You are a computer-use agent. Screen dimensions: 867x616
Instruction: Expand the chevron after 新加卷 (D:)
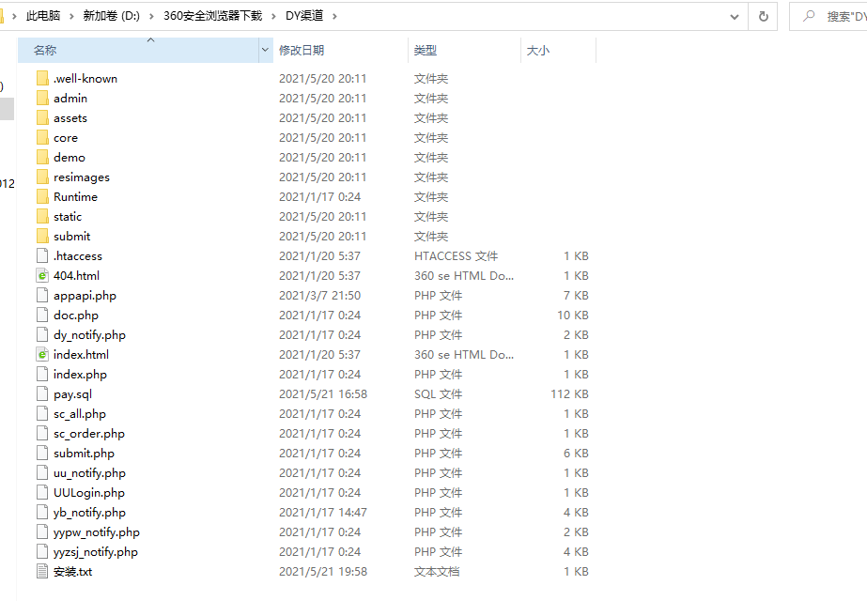(x=151, y=17)
